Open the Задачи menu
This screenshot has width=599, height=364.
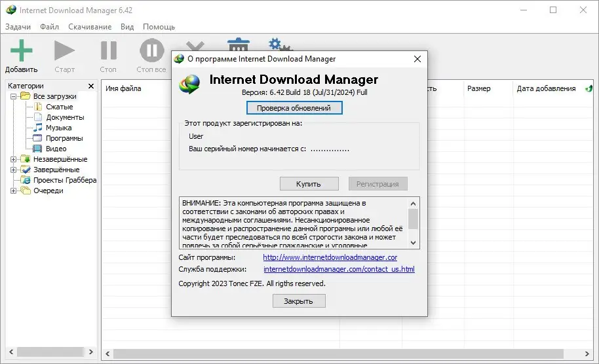18,27
